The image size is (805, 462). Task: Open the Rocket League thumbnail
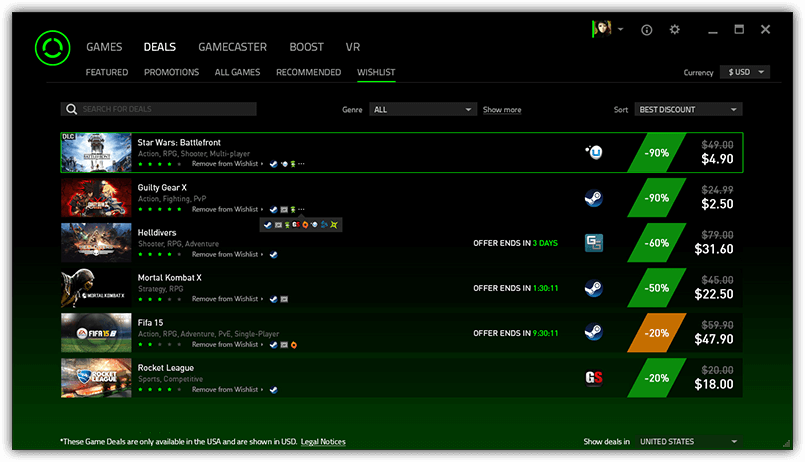pyautogui.click(x=97, y=378)
